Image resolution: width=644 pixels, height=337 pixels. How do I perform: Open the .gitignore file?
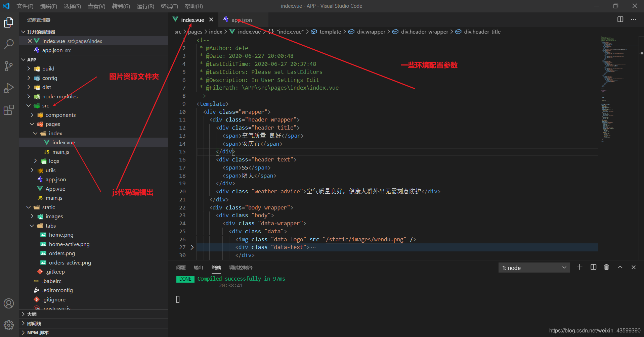(93, 299)
